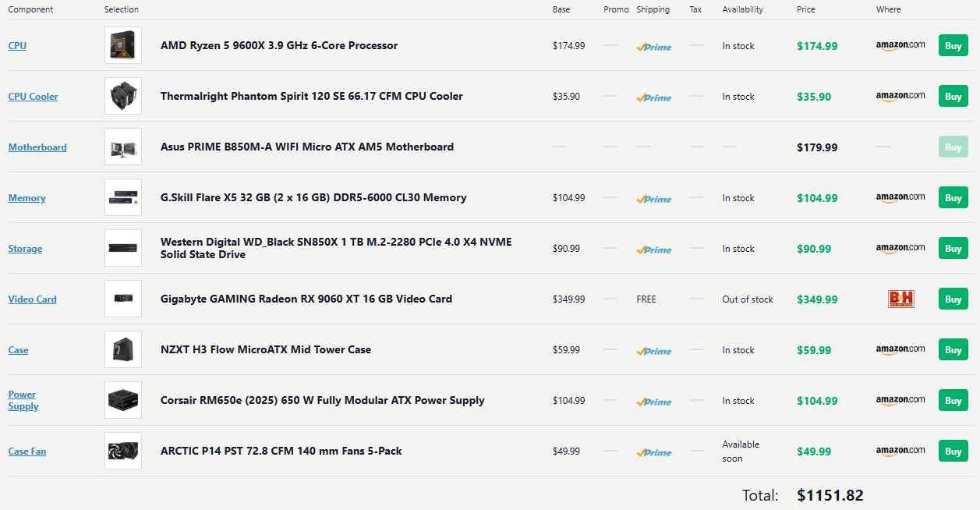Screen dimensions: 980x510
Task: Open Gigabyte RX 9060 XT thumbnail
Action: pos(123,299)
